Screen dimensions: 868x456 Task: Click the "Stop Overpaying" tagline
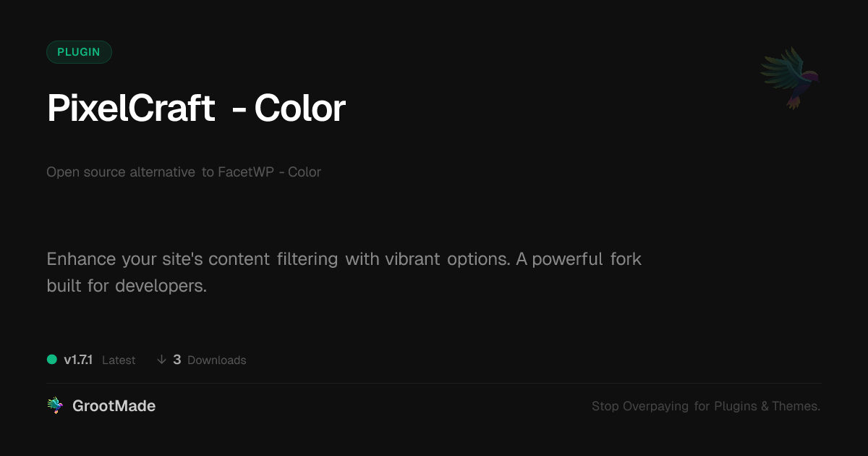(x=640, y=406)
